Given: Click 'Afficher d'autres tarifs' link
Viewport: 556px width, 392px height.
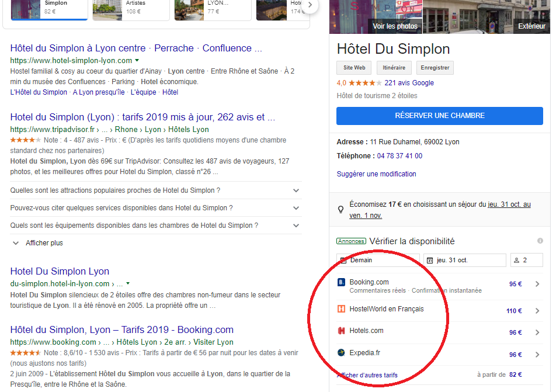Looking at the screenshot, I should click(367, 375).
